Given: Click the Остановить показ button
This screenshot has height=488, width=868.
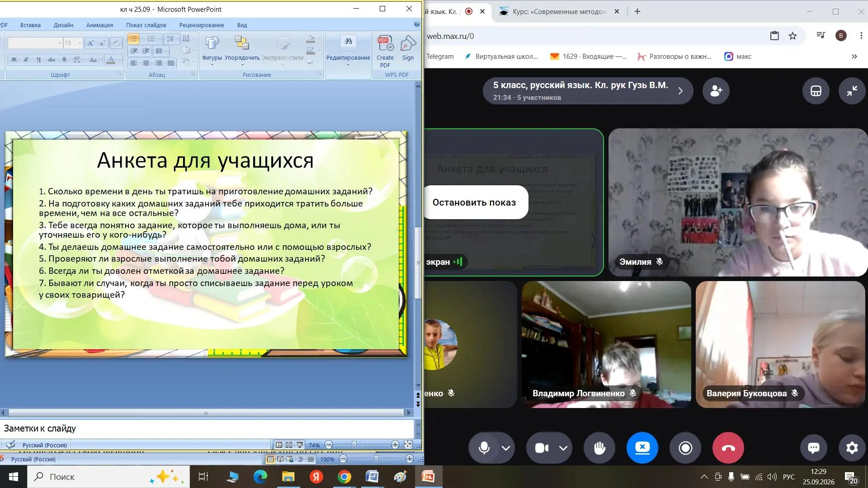Looking at the screenshot, I should point(474,202).
